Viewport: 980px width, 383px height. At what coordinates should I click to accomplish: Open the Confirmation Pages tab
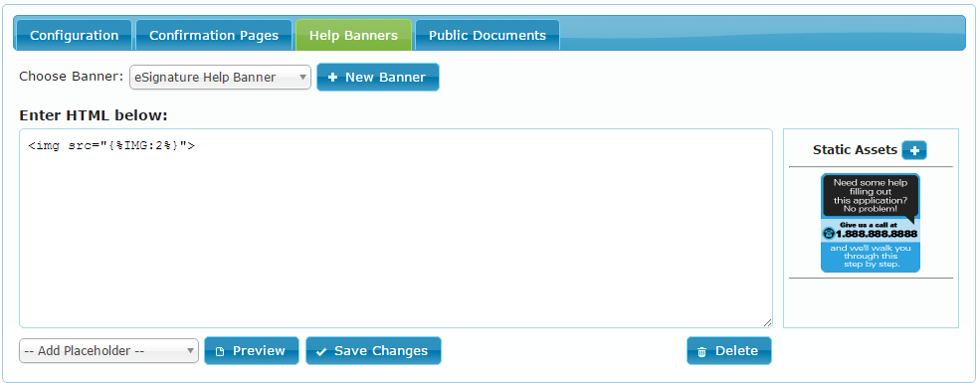tap(214, 35)
